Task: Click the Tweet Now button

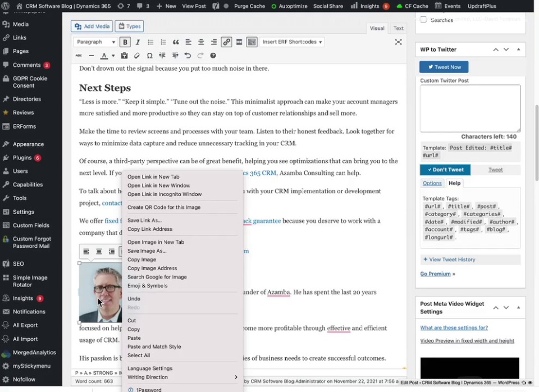Action: (x=444, y=67)
